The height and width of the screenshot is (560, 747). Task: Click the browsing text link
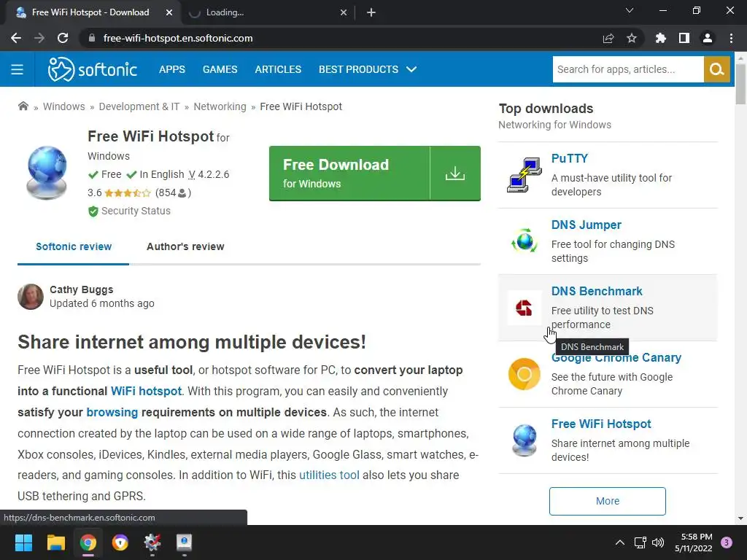tap(112, 413)
